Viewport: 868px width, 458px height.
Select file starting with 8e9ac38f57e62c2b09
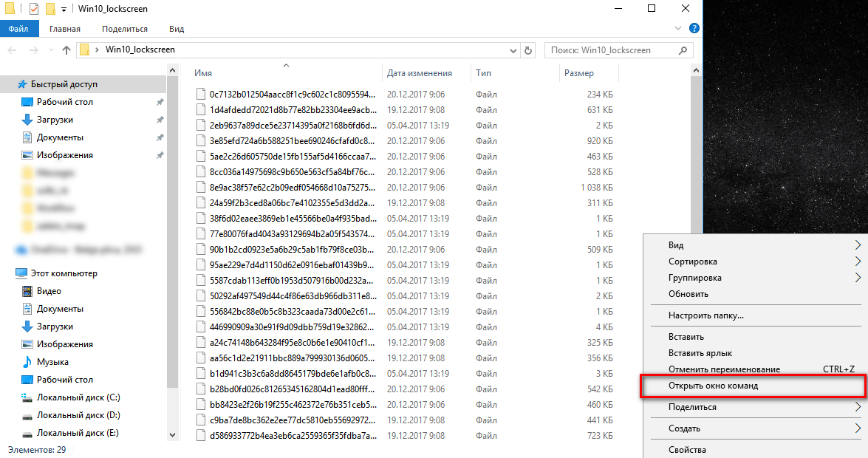(x=293, y=188)
